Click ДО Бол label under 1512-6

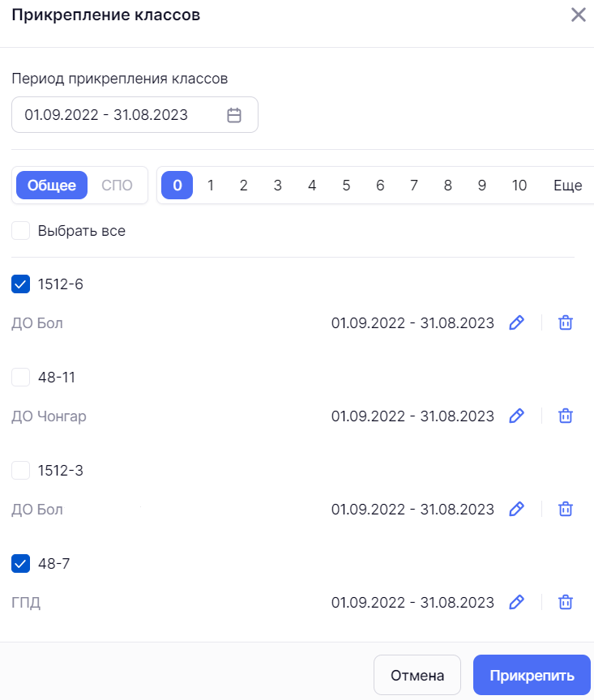click(37, 322)
